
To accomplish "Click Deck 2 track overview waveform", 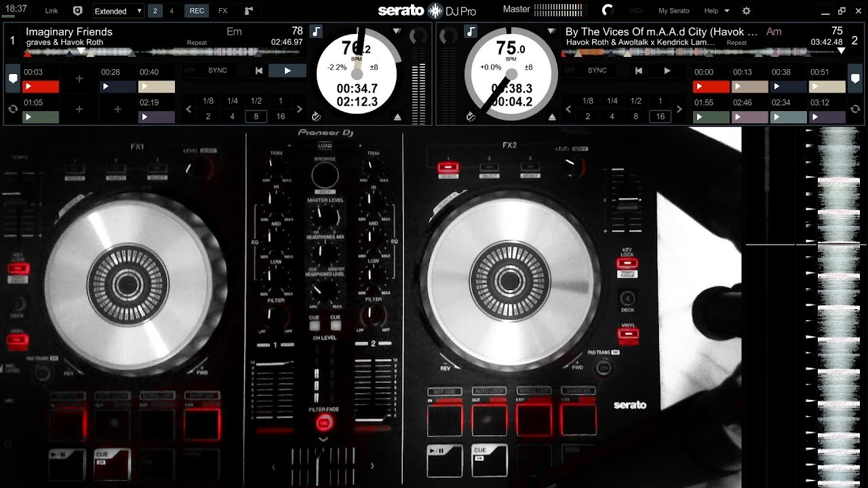I will point(704,52).
